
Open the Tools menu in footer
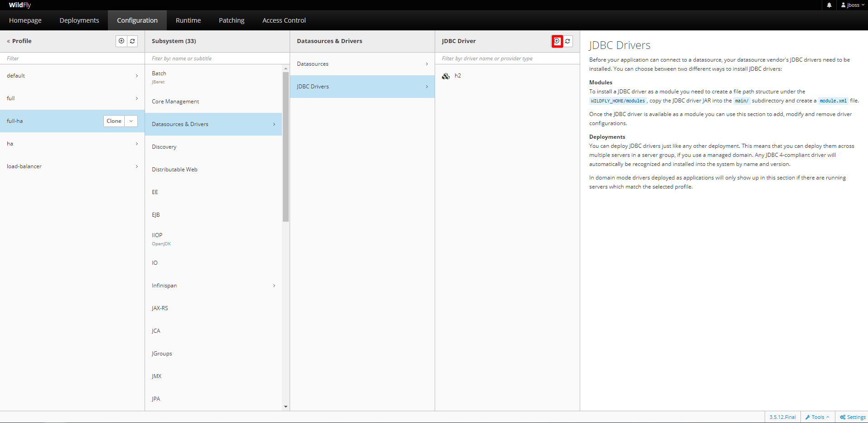(817, 417)
